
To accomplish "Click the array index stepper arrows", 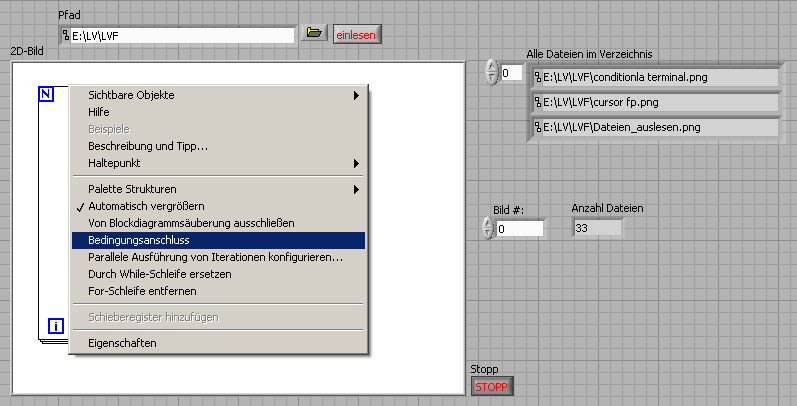I will [492, 72].
